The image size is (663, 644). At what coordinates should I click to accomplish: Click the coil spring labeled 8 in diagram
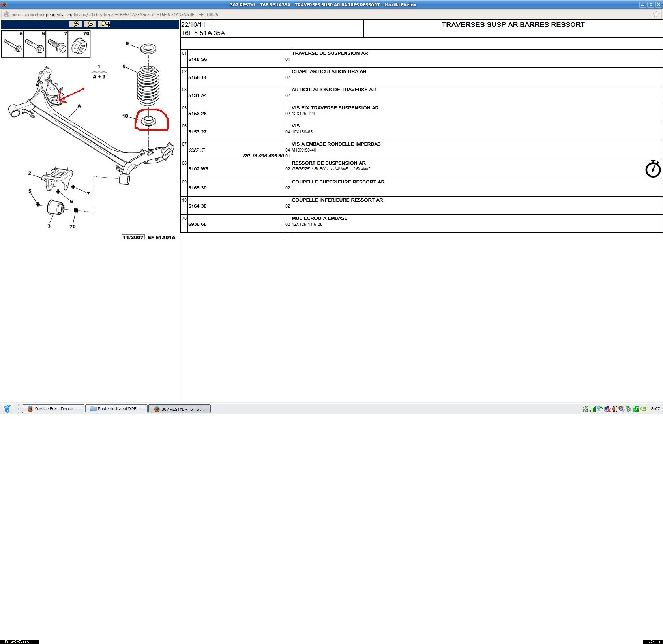148,86
